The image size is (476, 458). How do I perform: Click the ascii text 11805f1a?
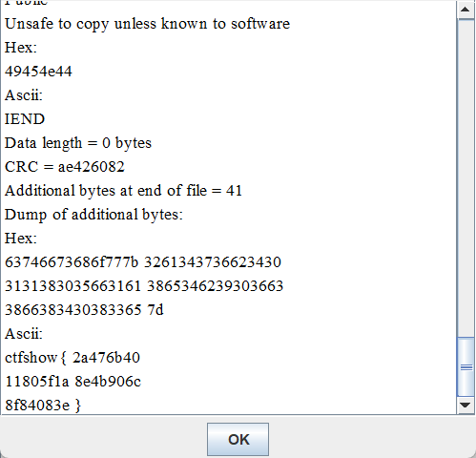click(37, 382)
